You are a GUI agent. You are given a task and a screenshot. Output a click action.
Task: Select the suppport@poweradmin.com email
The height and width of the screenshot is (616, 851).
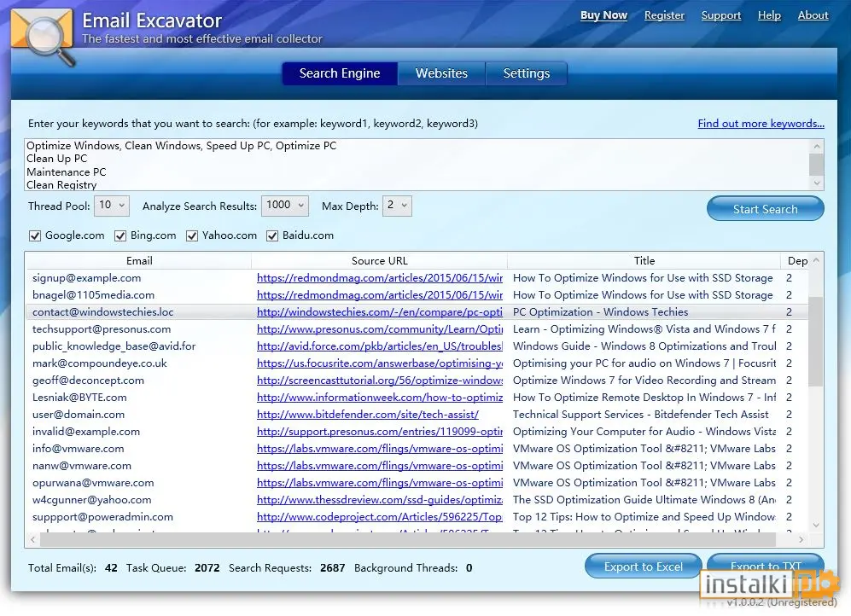pyautogui.click(x=102, y=517)
